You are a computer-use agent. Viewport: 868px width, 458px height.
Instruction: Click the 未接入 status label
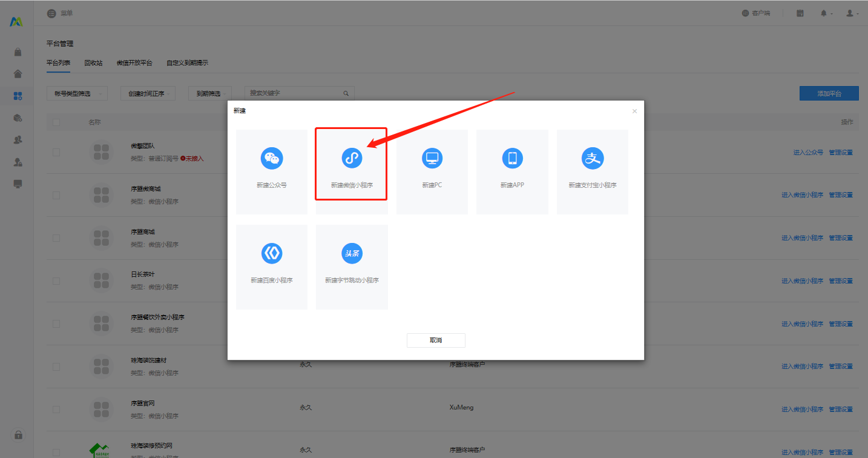click(192, 158)
